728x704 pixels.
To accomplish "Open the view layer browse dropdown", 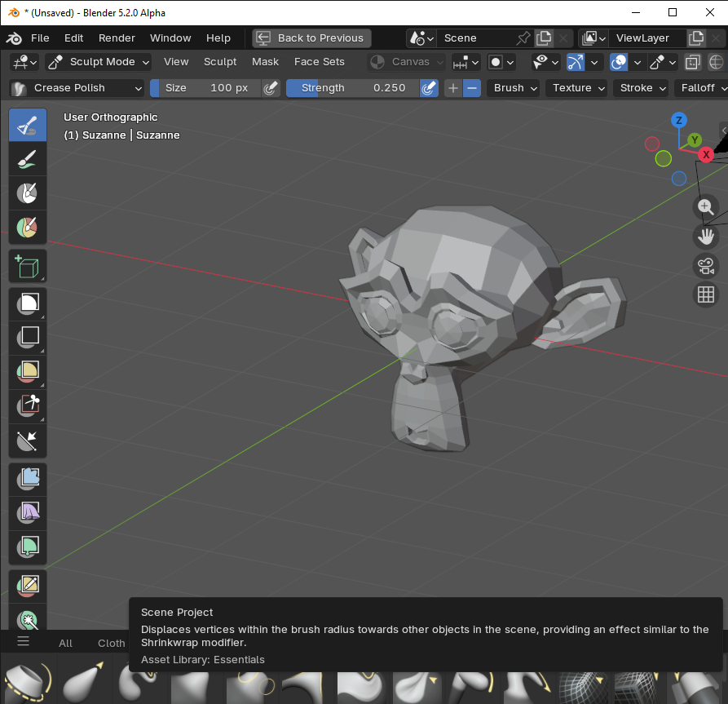I will 593,38.
